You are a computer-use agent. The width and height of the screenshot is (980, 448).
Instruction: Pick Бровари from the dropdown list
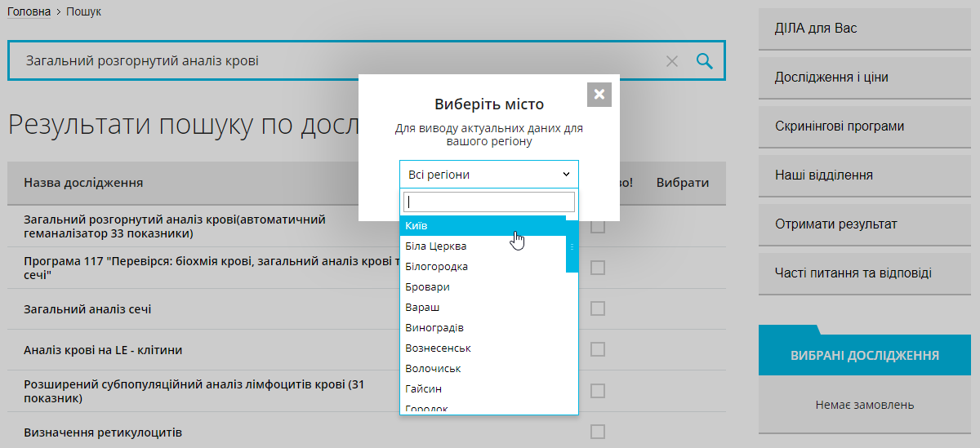point(482,287)
